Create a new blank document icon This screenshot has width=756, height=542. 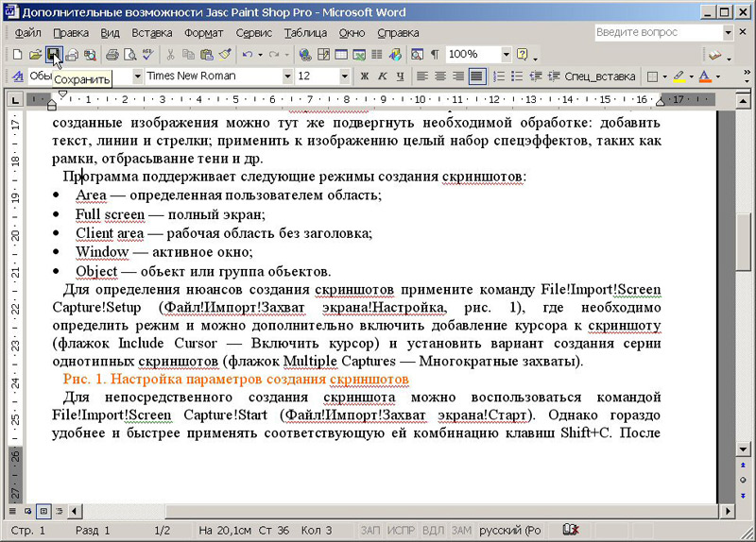tap(18, 55)
